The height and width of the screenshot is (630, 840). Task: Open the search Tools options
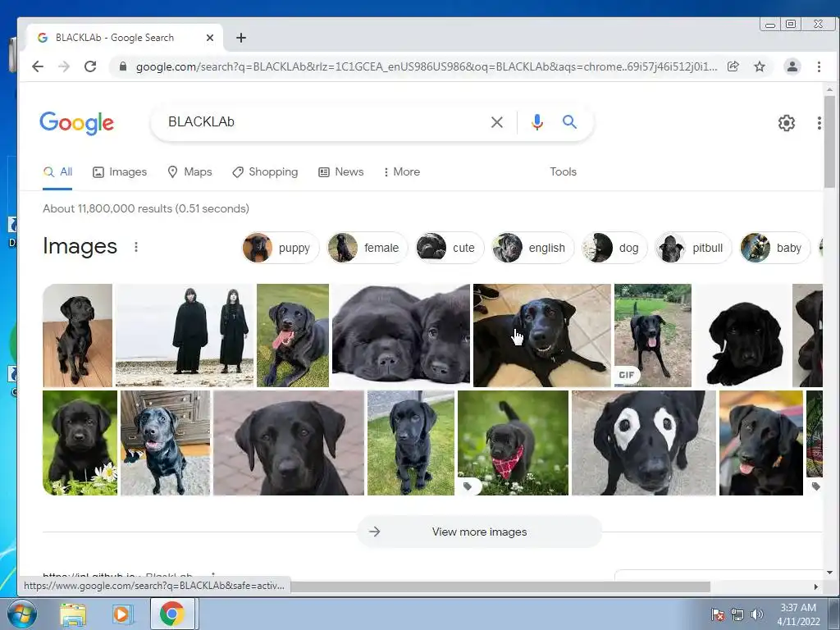click(x=563, y=172)
